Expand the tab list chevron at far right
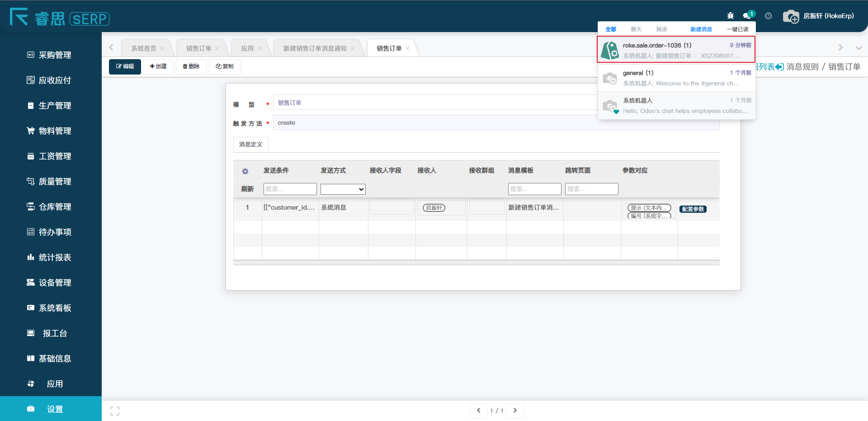This screenshot has height=421, width=868. [x=859, y=48]
